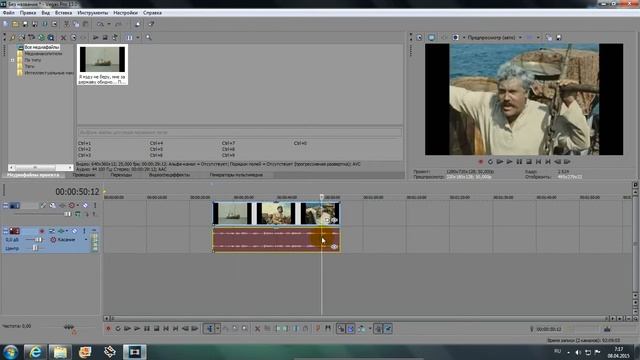This screenshot has width=640, height=360.
Task: Click the Record button under video preview
Action: 480,162
